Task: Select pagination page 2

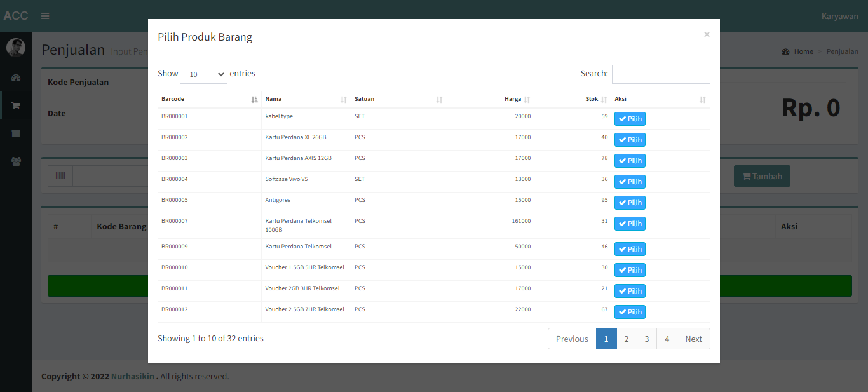Action: pyautogui.click(x=627, y=339)
